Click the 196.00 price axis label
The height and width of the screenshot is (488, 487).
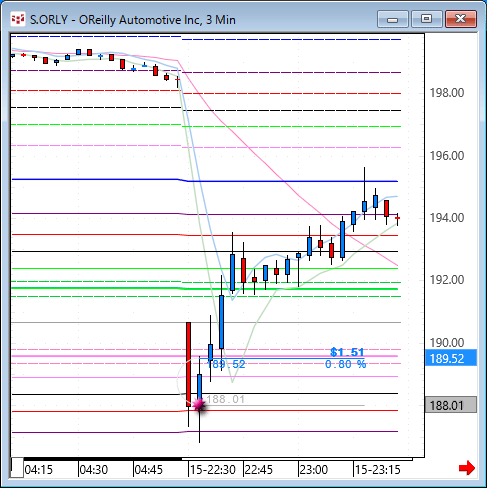click(x=447, y=155)
